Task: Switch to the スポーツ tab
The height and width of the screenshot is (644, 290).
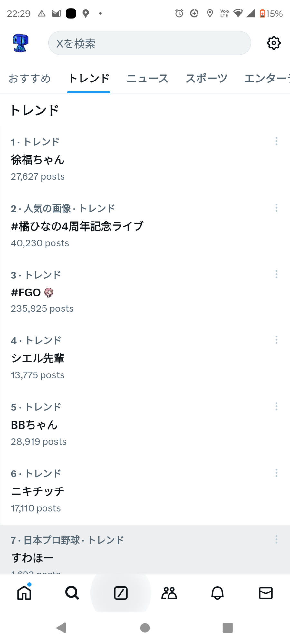Action: tap(206, 79)
